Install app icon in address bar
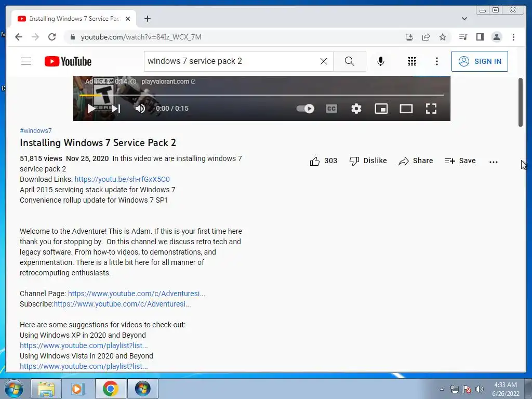This screenshot has height=399, width=532. tap(409, 37)
